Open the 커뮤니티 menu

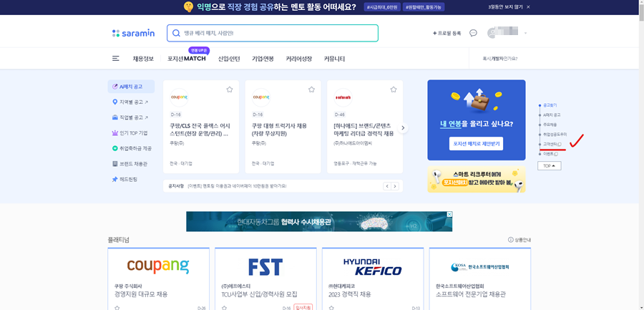click(334, 59)
